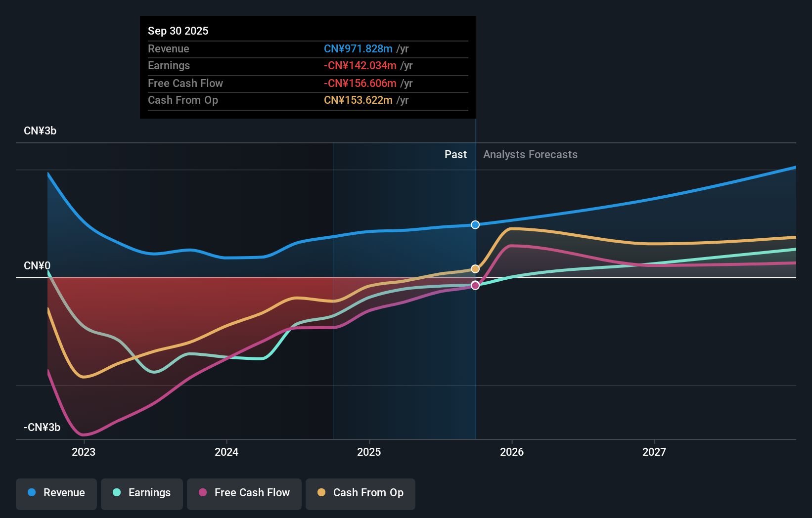Switch to the Past section of the chart
Image resolution: width=812 pixels, height=518 pixels.
click(455, 154)
